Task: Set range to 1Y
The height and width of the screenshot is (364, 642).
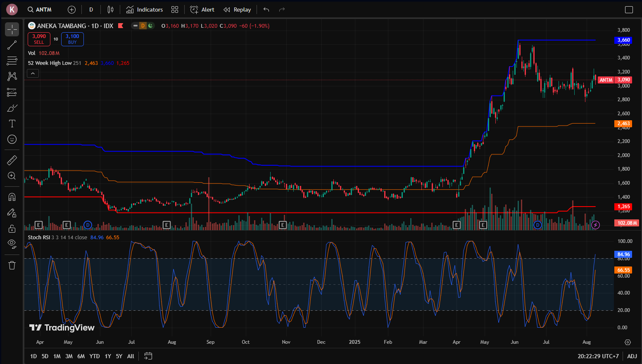Action: pos(108,356)
